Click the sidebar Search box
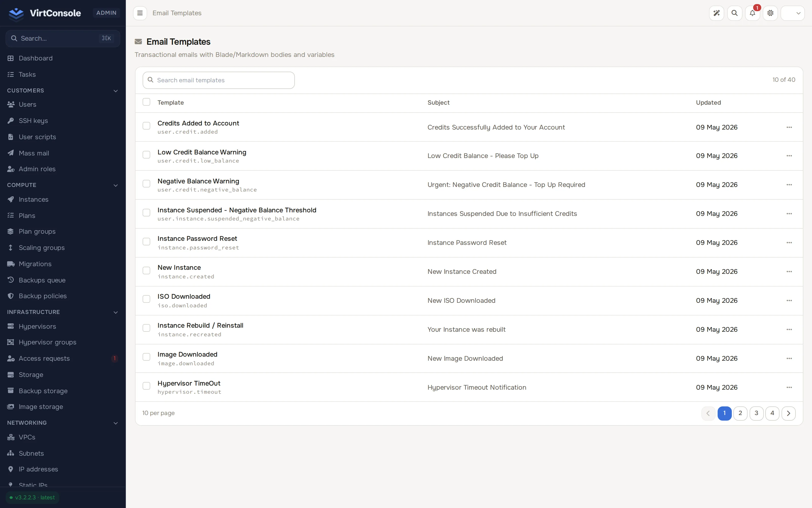Screen dimensions: 812x508 tap(63, 38)
